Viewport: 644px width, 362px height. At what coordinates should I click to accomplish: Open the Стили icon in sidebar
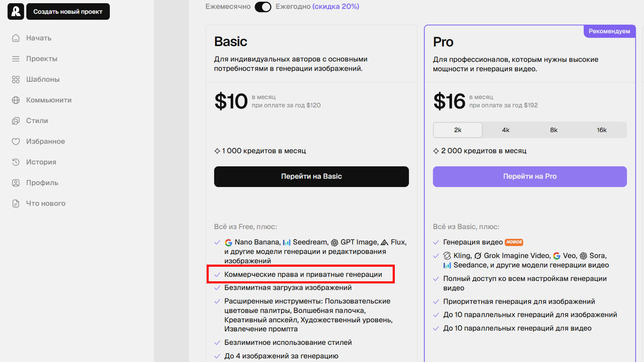pos(16,121)
